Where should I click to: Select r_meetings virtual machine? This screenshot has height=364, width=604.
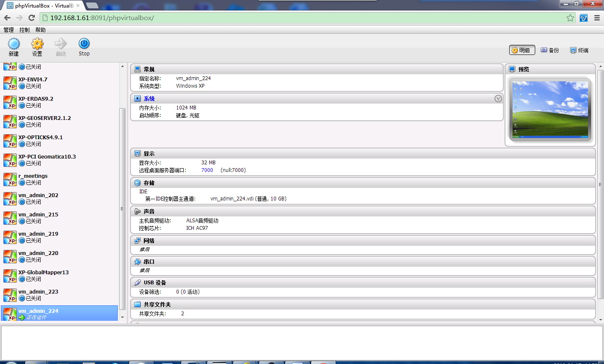(60, 179)
